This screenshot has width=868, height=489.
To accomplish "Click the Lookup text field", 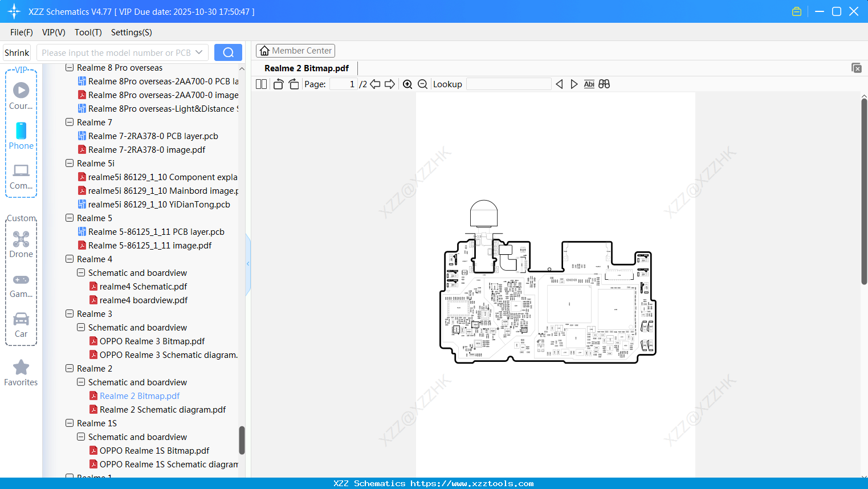I will pos(508,84).
